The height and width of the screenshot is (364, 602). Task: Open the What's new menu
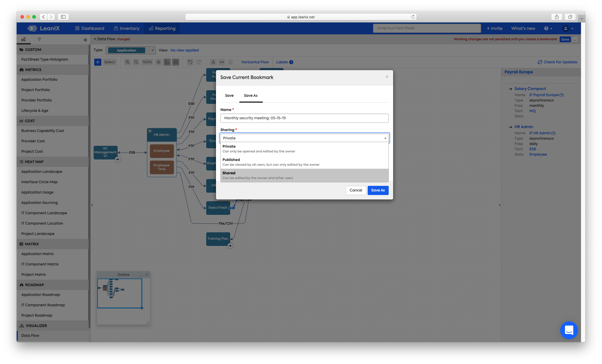(523, 28)
